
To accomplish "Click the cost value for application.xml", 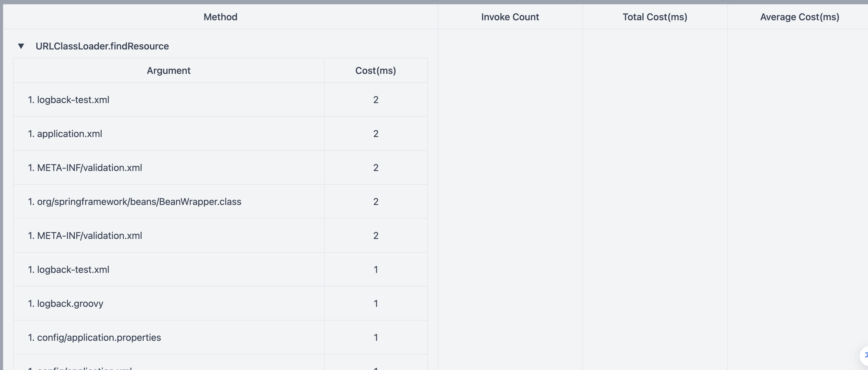I will (x=376, y=134).
